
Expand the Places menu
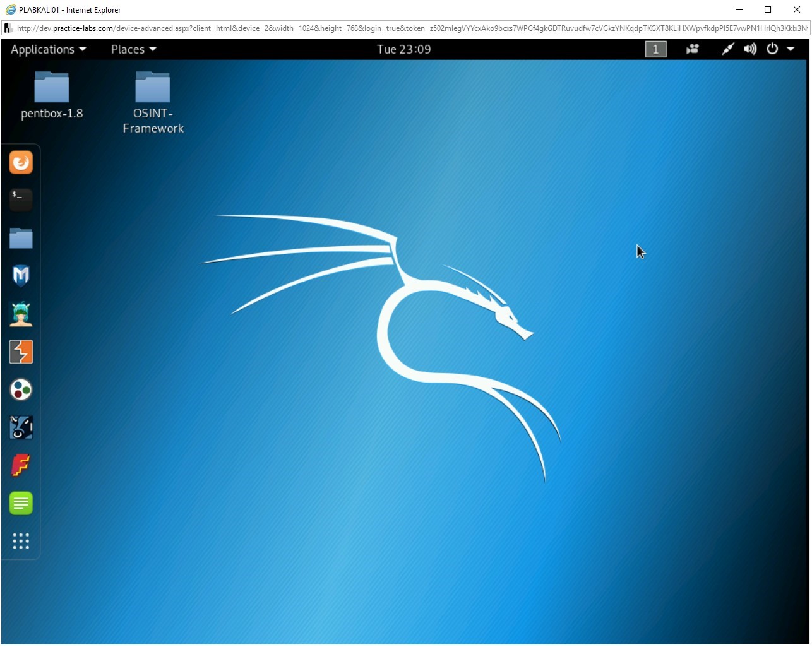132,49
